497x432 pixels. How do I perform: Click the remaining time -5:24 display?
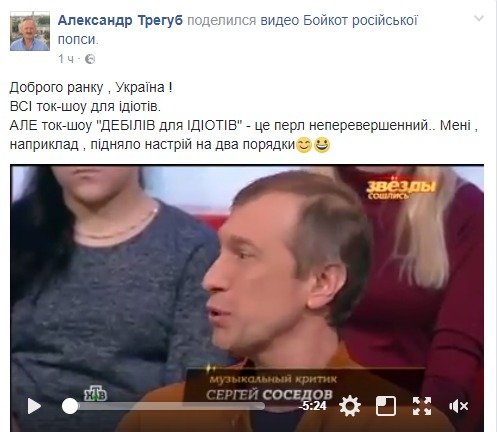point(312,406)
